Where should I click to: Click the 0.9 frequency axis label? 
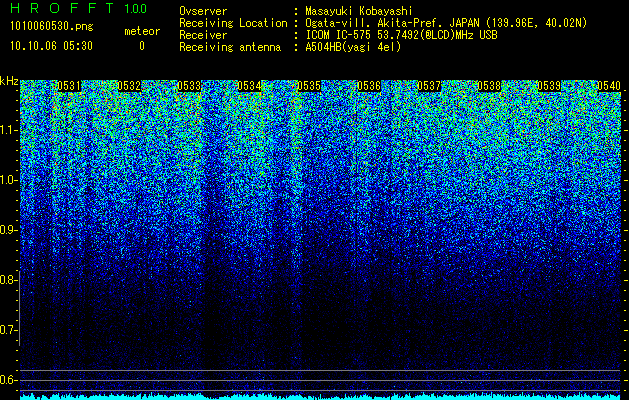coord(8,230)
